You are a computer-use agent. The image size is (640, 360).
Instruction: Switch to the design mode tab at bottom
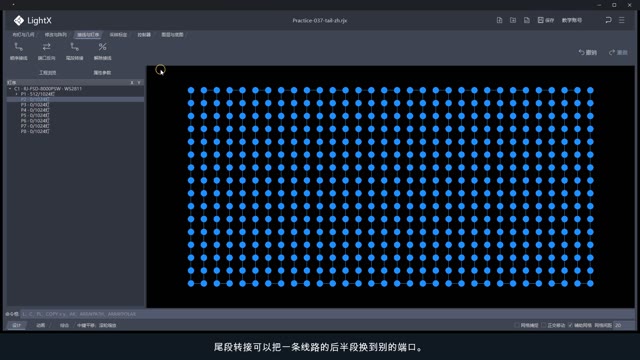click(x=17, y=325)
